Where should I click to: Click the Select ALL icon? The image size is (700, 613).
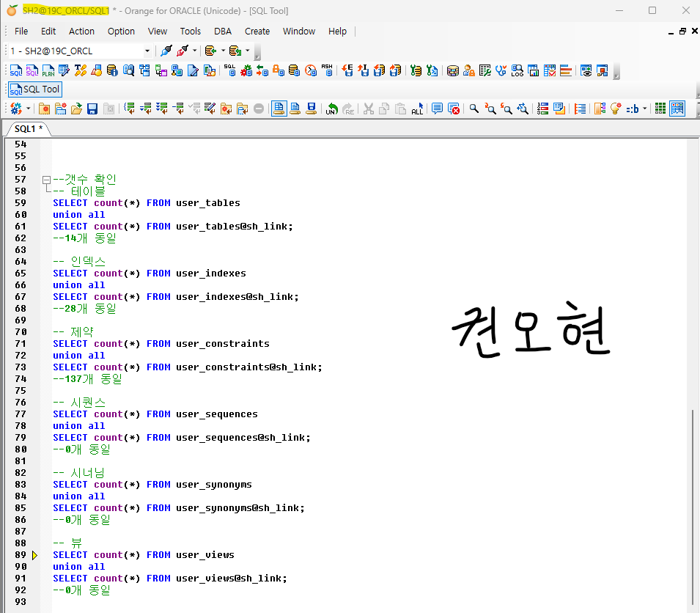(x=417, y=109)
